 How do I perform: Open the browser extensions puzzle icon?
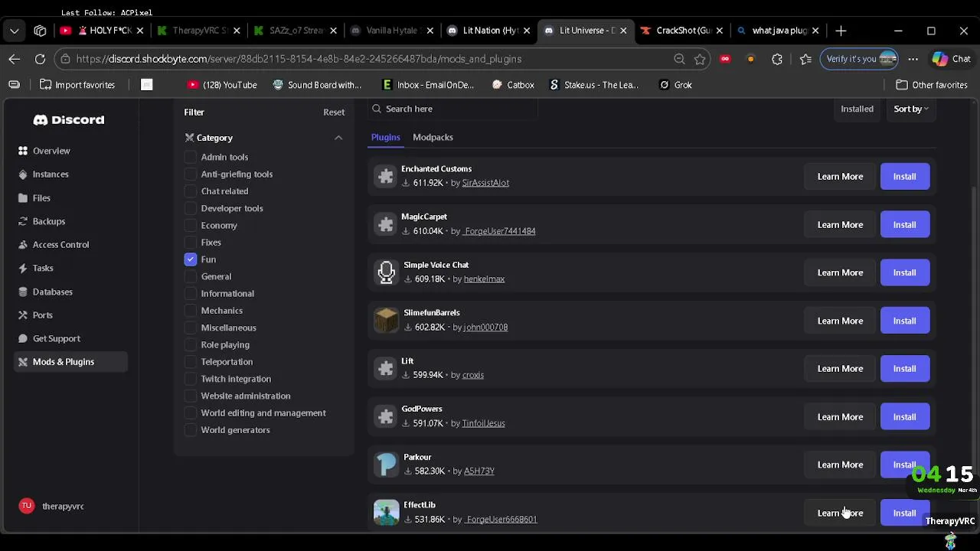click(x=777, y=59)
